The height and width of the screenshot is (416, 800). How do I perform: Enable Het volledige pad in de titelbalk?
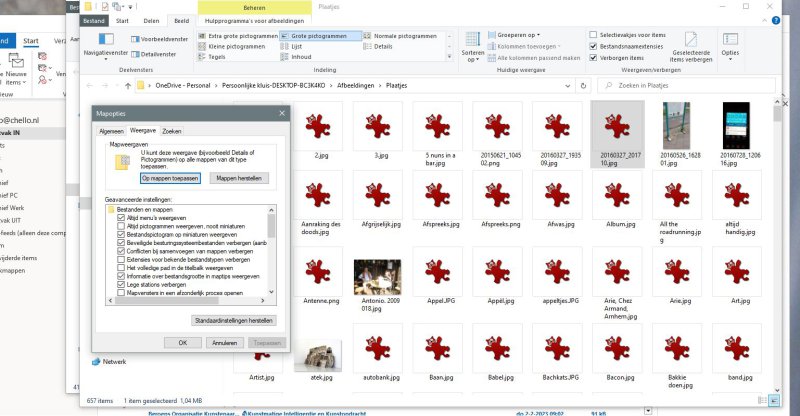(x=121, y=267)
